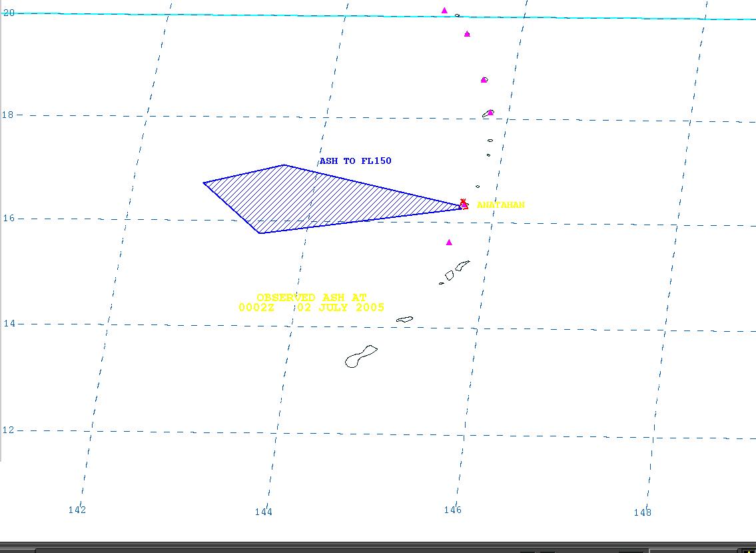Click the latitude label '16'

click(9, 219)
